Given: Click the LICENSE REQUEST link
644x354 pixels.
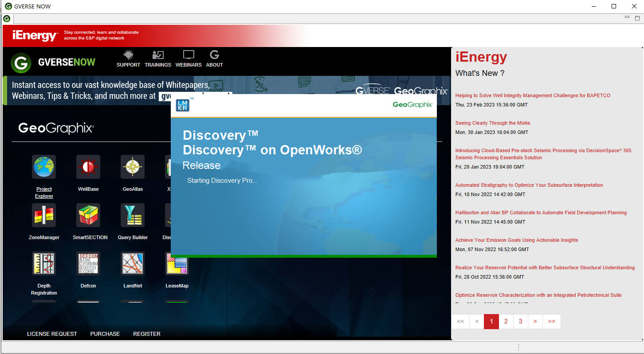Looking at the screenshot, I should tap(52, 334).
